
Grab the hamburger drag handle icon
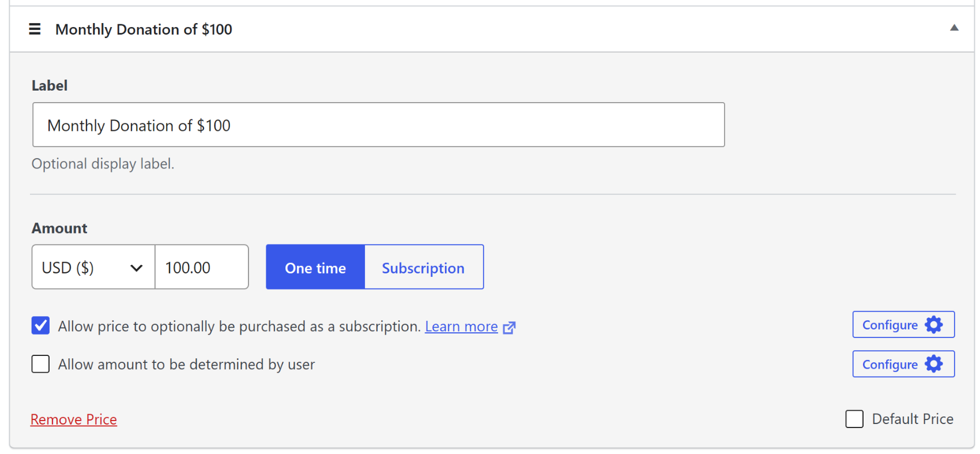(x=35, y=29)
